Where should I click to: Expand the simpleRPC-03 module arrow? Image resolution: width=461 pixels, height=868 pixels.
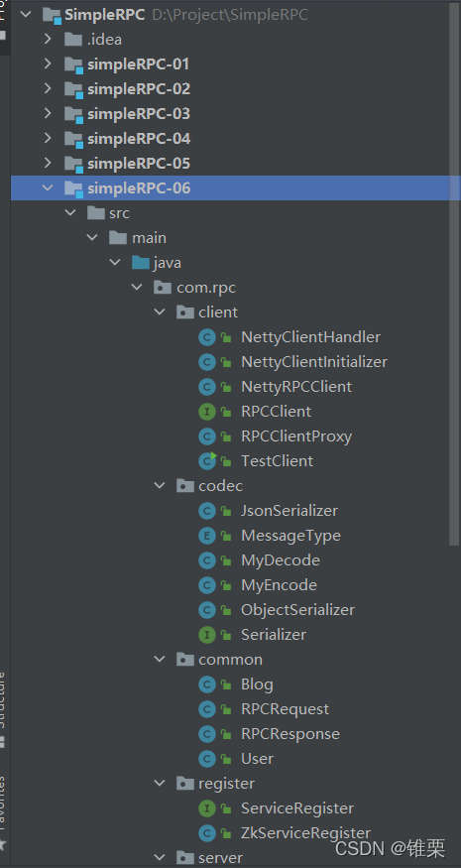[x=49, y=113]
